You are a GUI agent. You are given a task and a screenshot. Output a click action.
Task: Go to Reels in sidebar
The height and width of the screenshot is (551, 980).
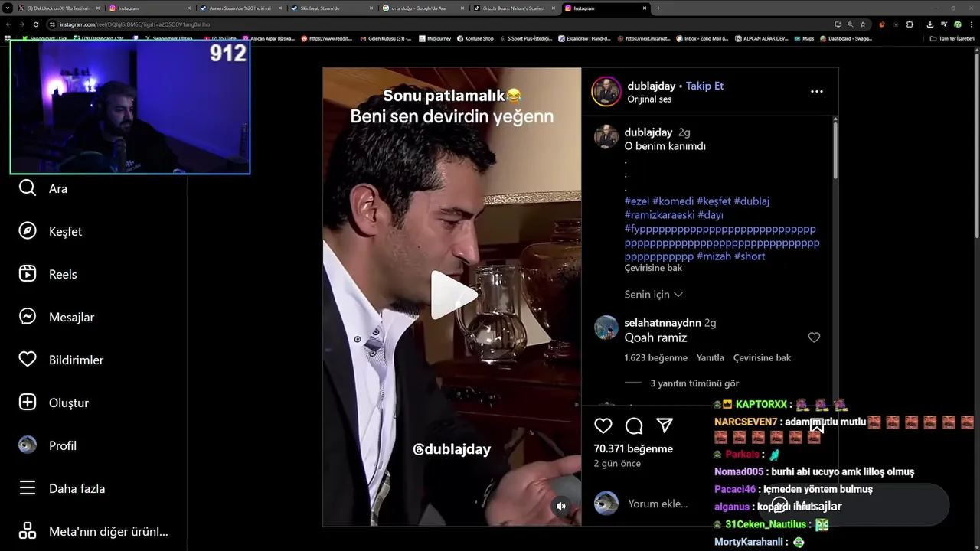[x=47, y=274]
